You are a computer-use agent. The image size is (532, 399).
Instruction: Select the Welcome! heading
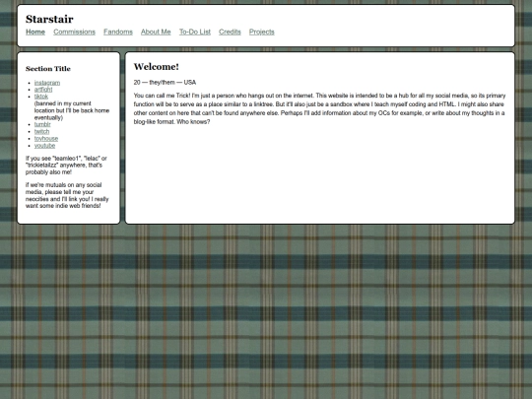click(156, 67)
